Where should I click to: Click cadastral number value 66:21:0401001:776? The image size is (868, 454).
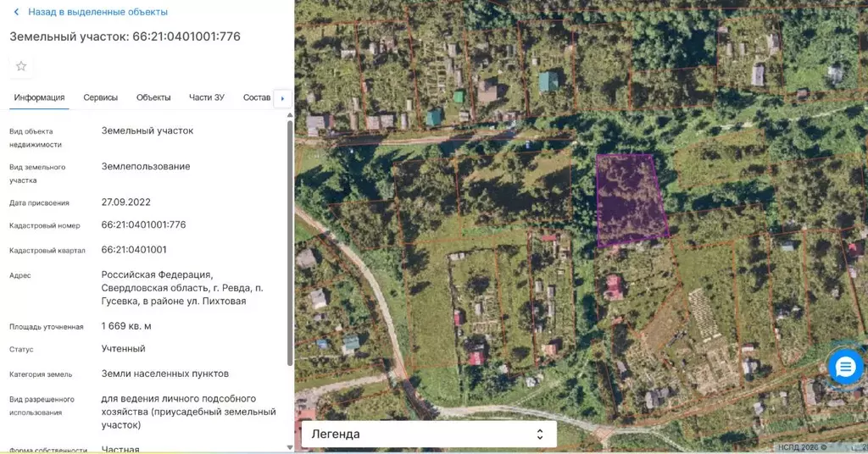tap(143, 225)
